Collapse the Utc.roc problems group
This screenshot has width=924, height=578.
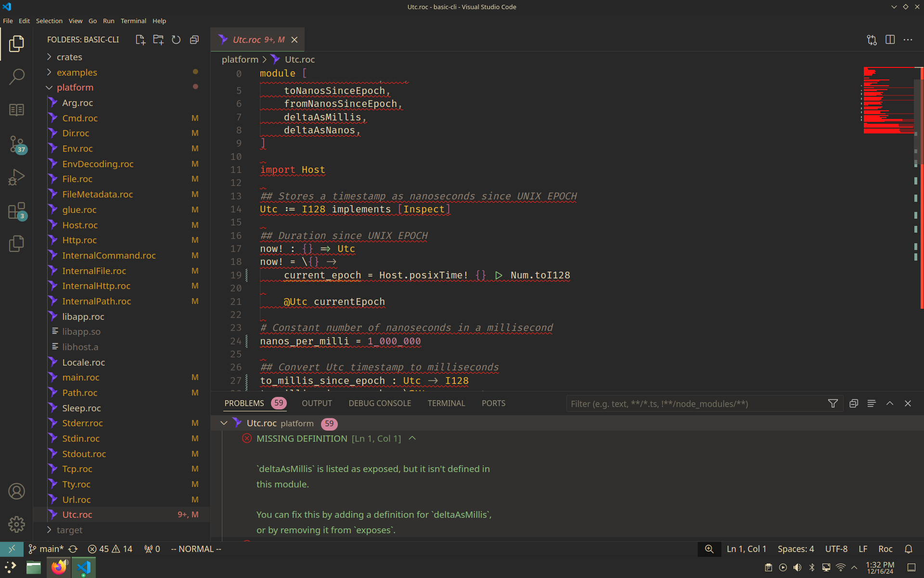224,423
